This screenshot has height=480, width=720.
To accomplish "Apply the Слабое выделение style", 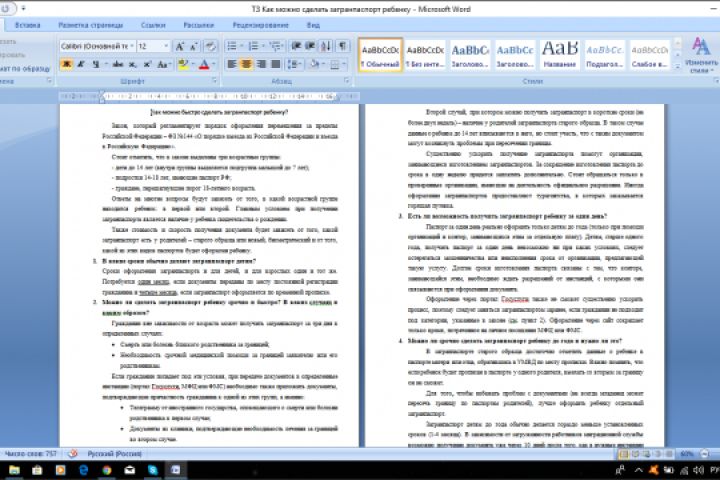I will click(649, 55).
